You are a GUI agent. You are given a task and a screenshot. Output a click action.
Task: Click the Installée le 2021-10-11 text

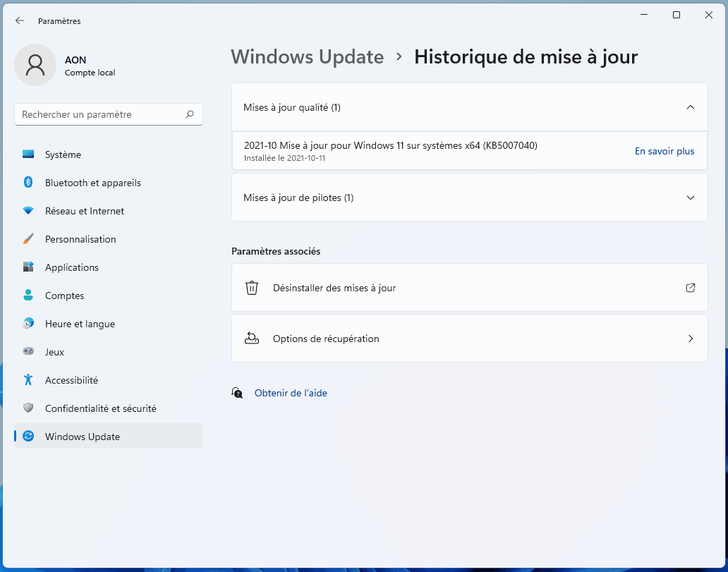click(x=284, y=158)
